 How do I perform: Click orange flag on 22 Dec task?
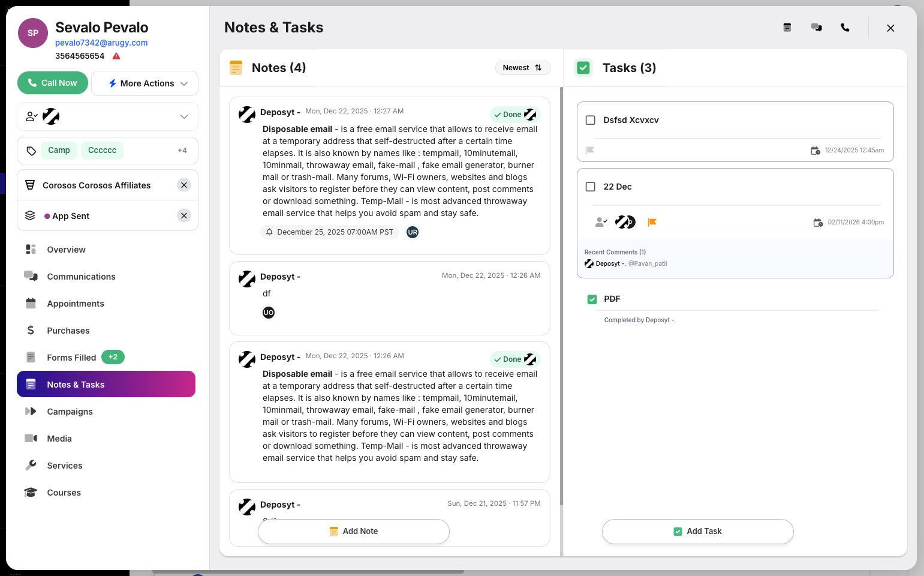coord(652,222)
